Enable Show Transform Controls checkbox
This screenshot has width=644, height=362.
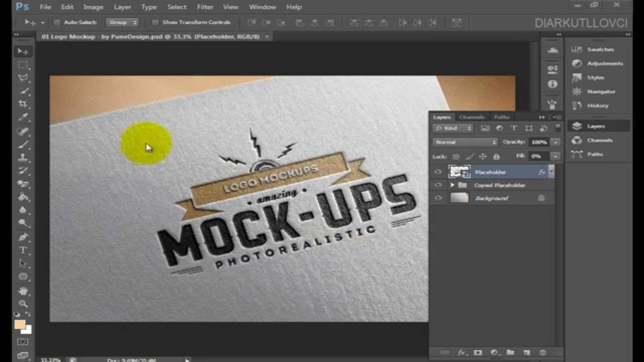155,22
